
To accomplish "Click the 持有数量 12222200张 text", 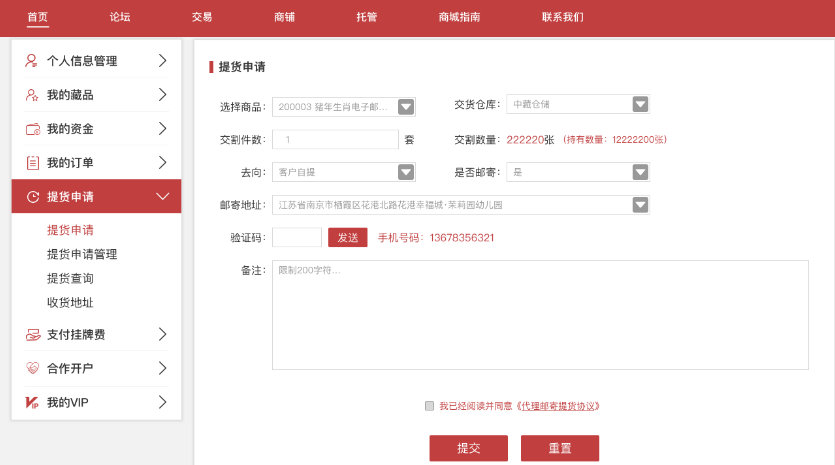I will pos(615,140).
